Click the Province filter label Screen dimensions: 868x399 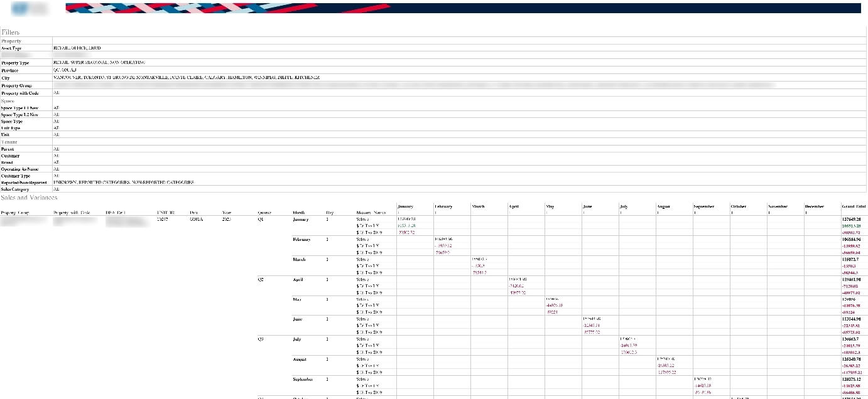10,70
